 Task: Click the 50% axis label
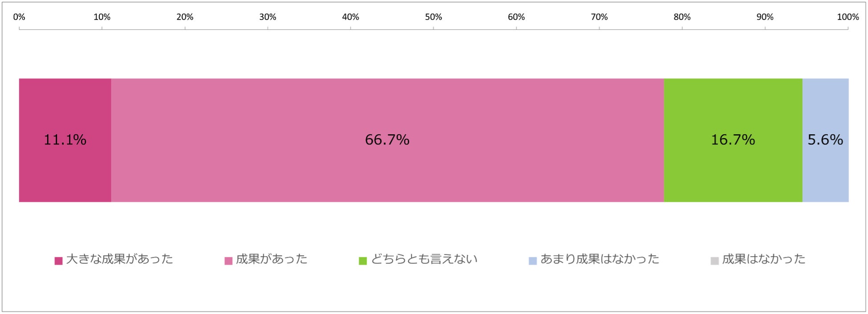coord(433,17)
